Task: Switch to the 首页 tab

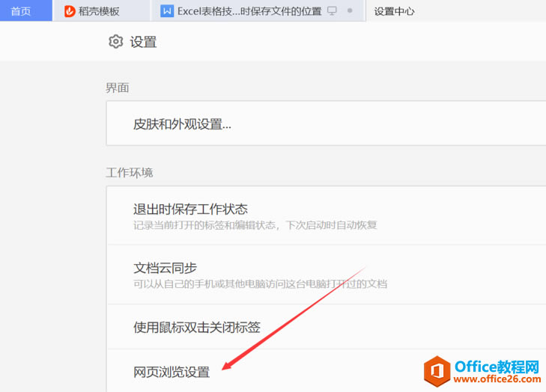Action: pyautogui.click(x=25, y=10)
